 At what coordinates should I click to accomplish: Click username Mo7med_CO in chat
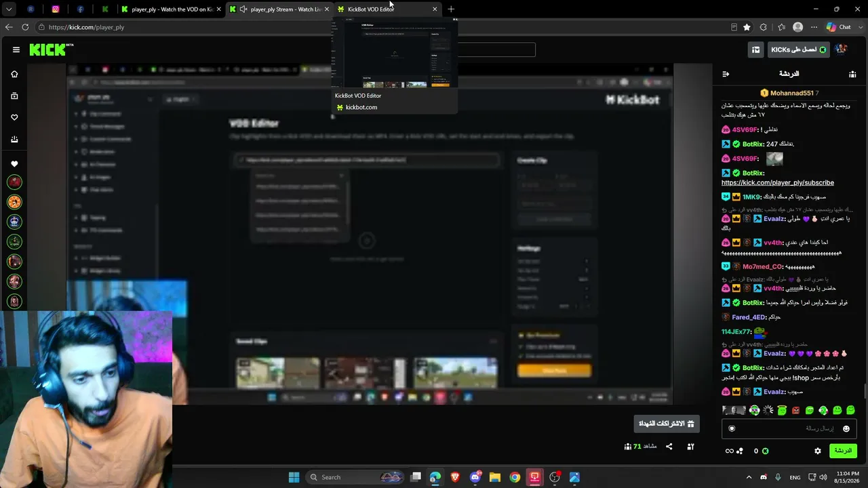[762, 266]
